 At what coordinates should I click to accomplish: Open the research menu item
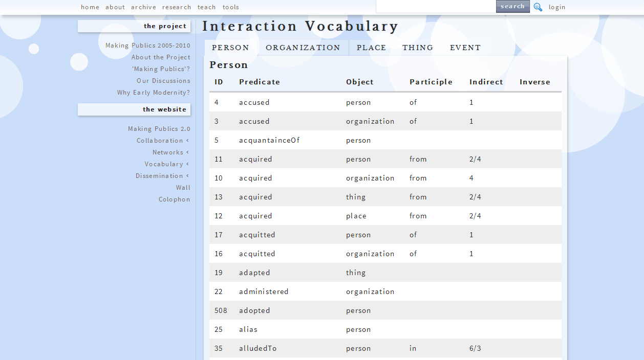[177, 7]
